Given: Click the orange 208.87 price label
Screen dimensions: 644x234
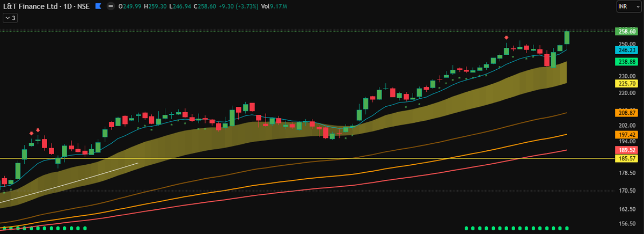Looking at the screenshot, I should point(627,113).
